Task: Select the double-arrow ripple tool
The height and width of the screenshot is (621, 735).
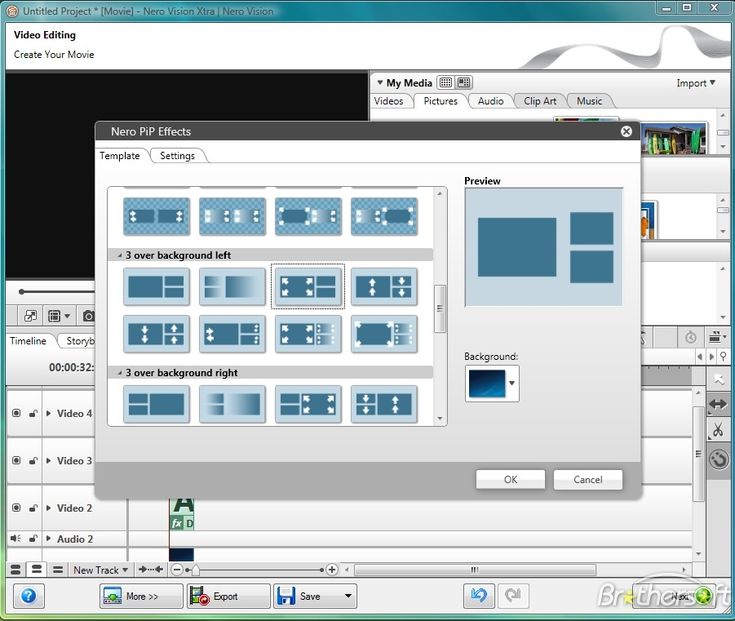Action: coord(718,404)
